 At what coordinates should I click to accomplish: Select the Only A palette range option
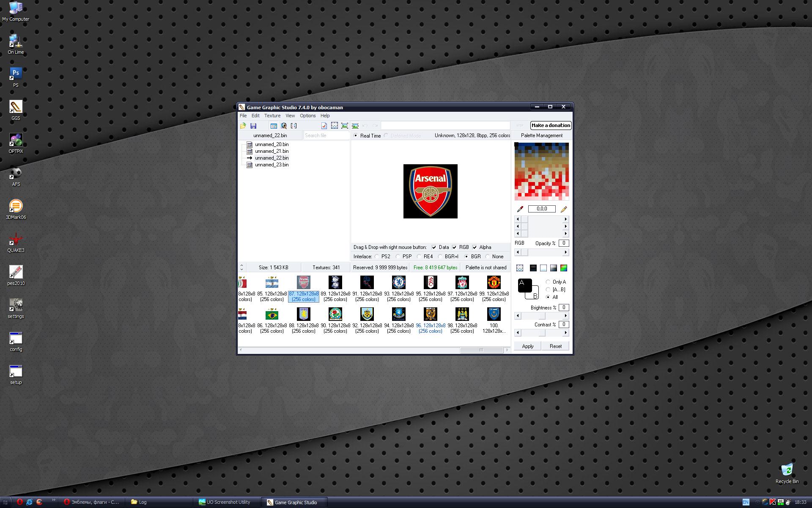click(548, 282)
